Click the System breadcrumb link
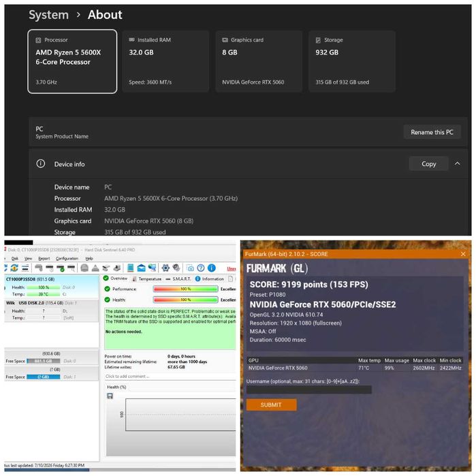The image size is (476, 476). point(48,14)
